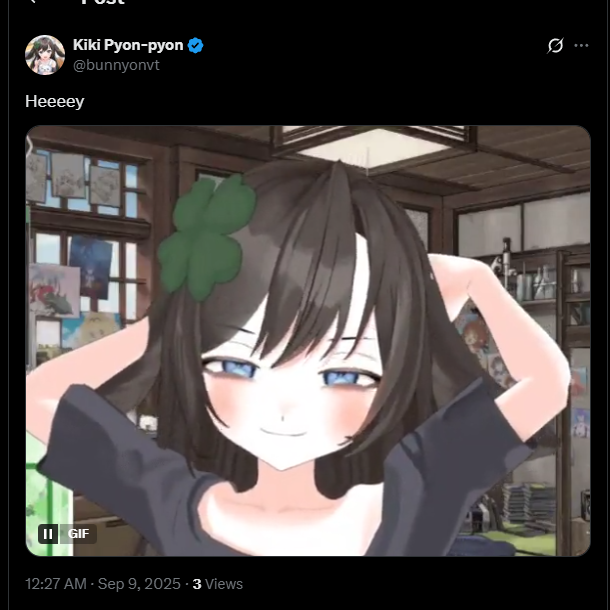610x610 pixels.
Task: Open Kiki Pyon-pyon's profile avatar
Action: [45, 55]
